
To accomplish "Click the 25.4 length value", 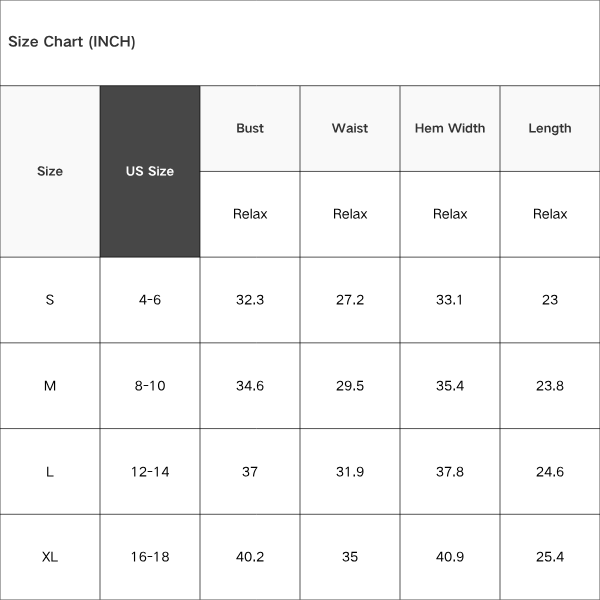I will 550,557.
